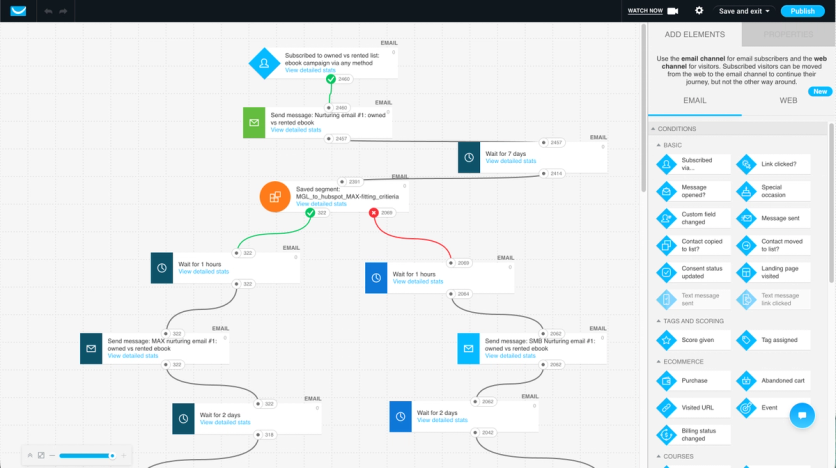Collapse the BASIC conditions group
The image size is (836, 468).
tap(658, 145)
